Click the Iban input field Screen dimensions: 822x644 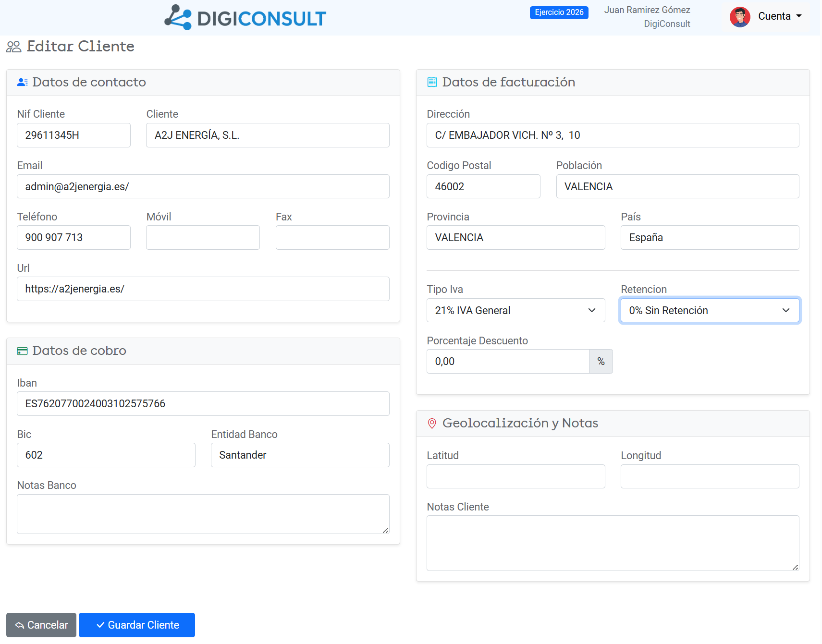coord(203,404)
